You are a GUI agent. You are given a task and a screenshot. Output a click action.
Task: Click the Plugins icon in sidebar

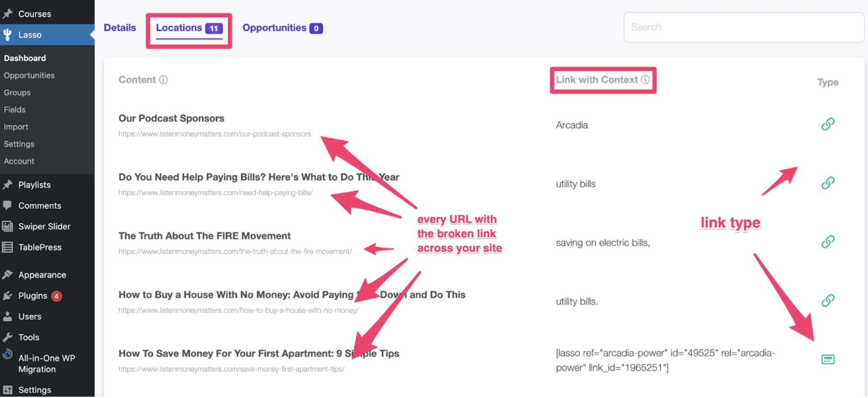pos(8,296)
